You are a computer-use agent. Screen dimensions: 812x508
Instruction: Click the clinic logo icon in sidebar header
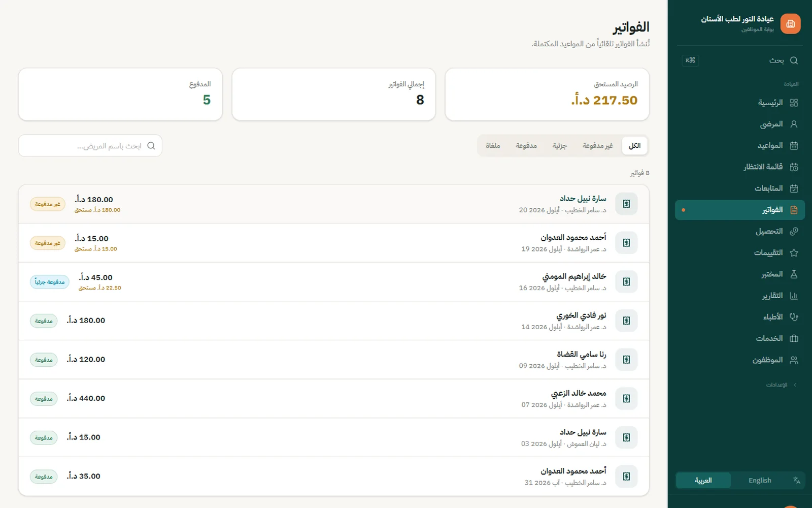[790, 24]
